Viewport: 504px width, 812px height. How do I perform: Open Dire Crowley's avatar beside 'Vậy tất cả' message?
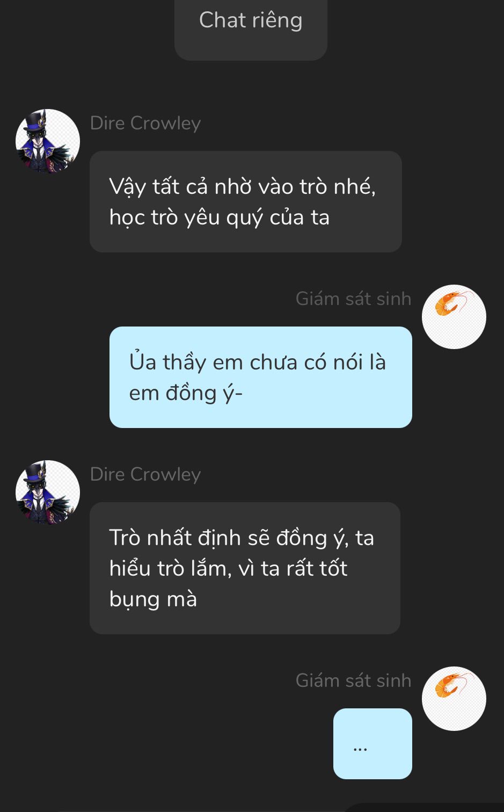(x=48, y=141)
